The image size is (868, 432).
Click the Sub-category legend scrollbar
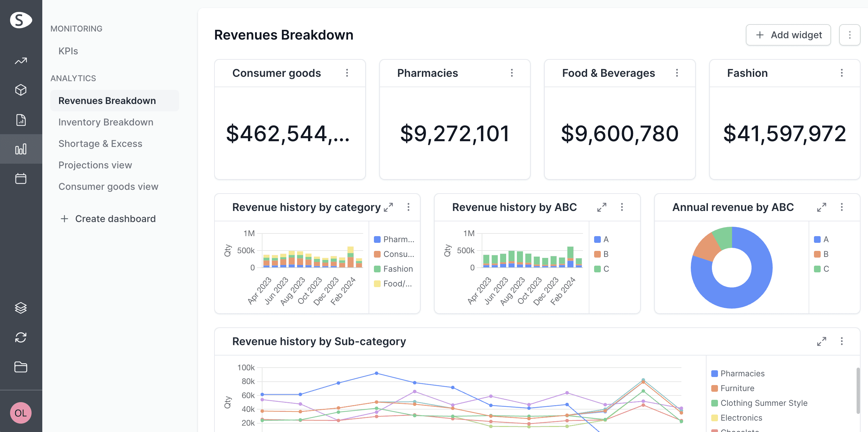coord(858,391)
